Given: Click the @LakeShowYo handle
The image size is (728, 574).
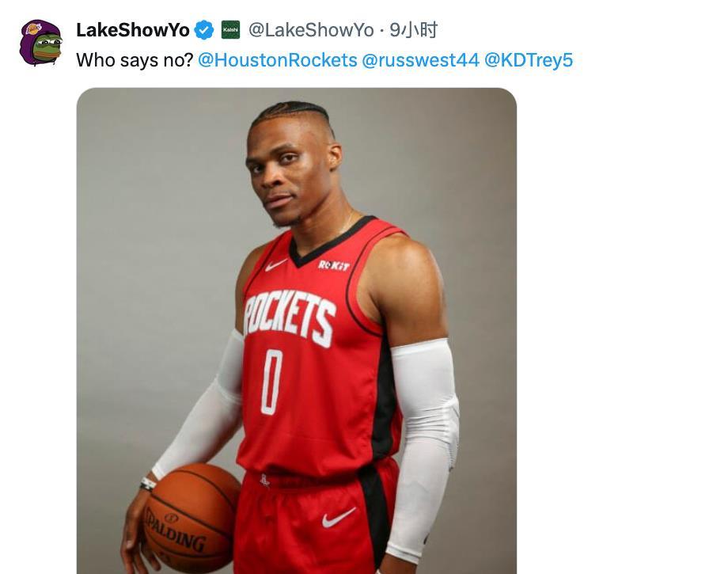Looking at the screenshot, I should [311, 30].
